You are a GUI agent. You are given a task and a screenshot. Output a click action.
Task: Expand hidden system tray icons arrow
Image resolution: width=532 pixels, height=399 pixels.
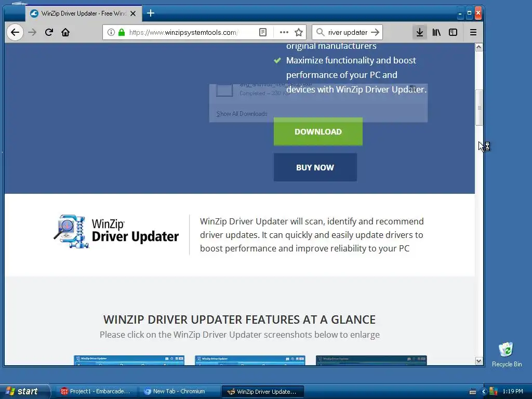[484, 392]
